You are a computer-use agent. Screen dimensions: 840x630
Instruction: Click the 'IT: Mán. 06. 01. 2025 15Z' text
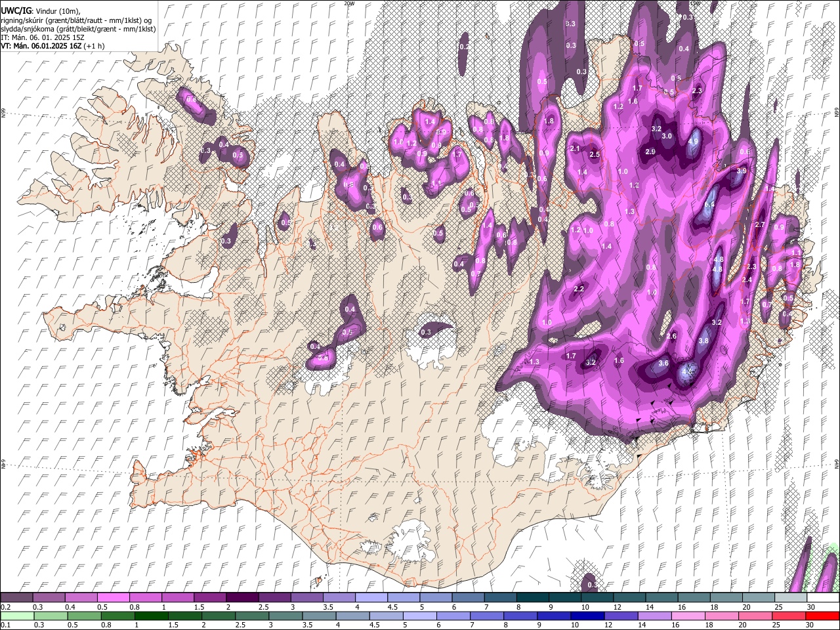click(42, 37)
